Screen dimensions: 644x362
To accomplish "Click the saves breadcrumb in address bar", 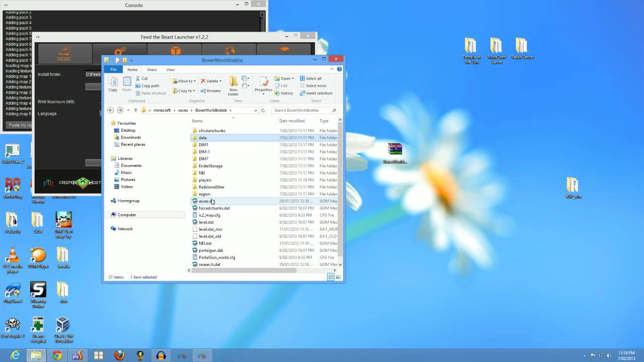I will (183, 110).
